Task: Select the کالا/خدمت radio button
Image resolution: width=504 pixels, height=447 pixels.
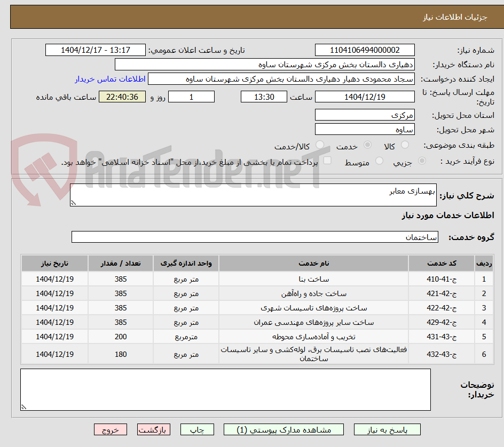Action: [320, 145]
